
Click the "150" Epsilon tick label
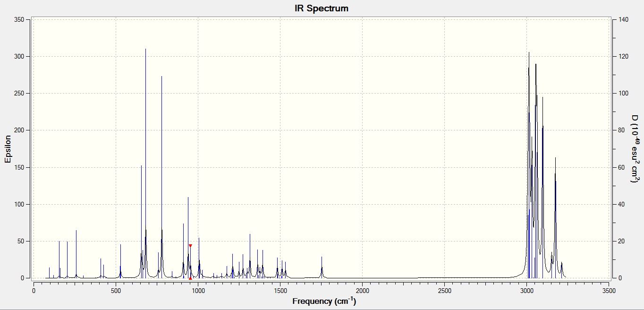click(x=19, y=167)
